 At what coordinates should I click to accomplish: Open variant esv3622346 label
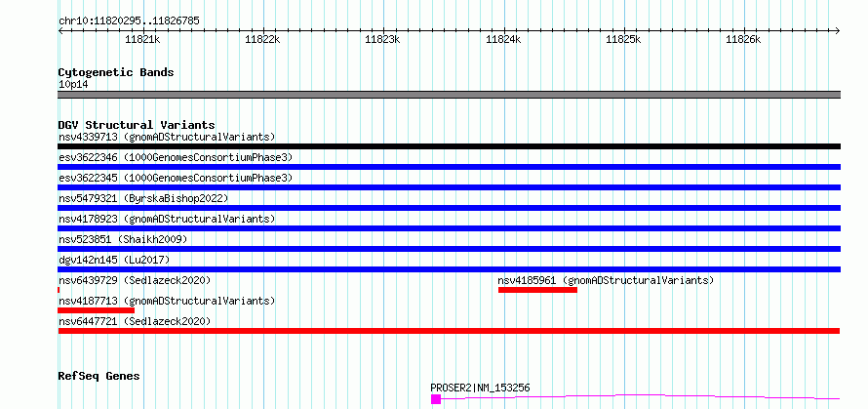coord(176,157)
